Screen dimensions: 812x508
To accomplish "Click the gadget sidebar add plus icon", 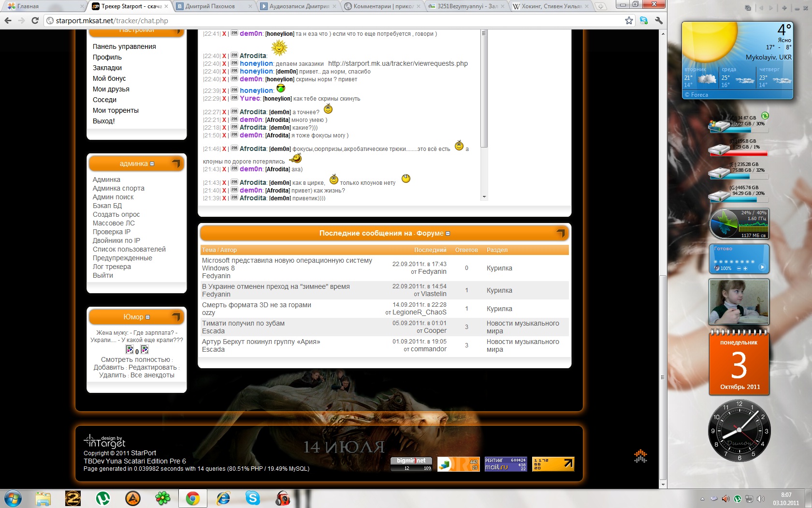I will [784, 8].
